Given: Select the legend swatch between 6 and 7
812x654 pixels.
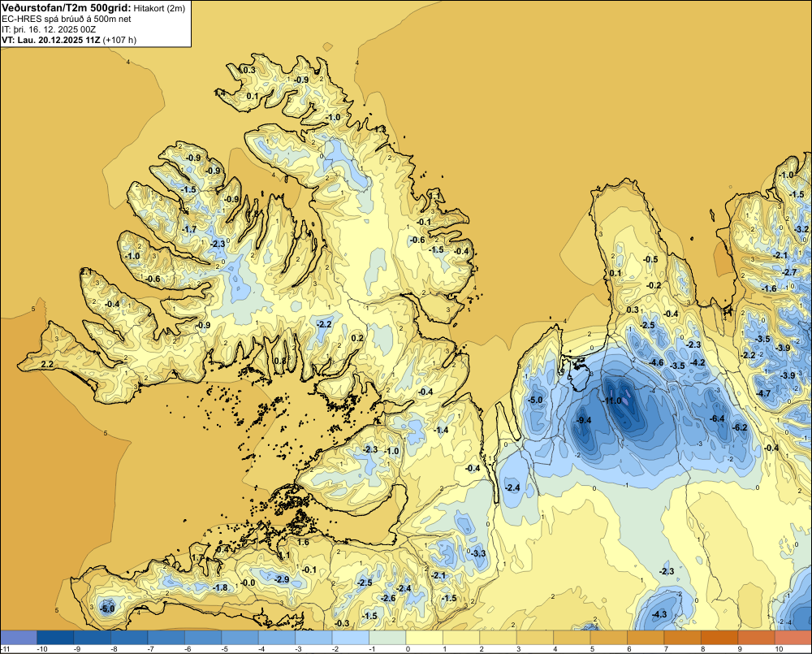Looking at the screenshot, I should pyautogui.click(x=646, y=637).
